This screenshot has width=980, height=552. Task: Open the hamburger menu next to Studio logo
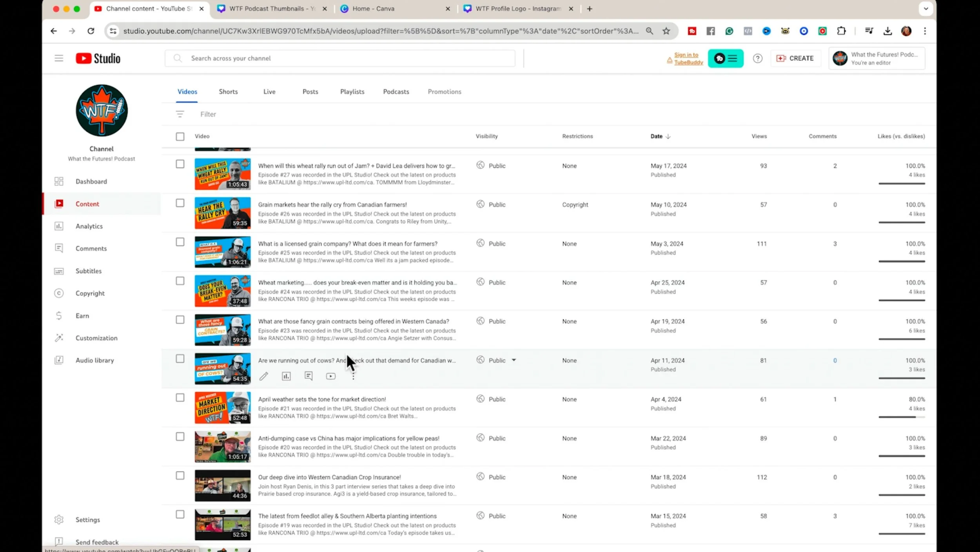coord(59,58)
